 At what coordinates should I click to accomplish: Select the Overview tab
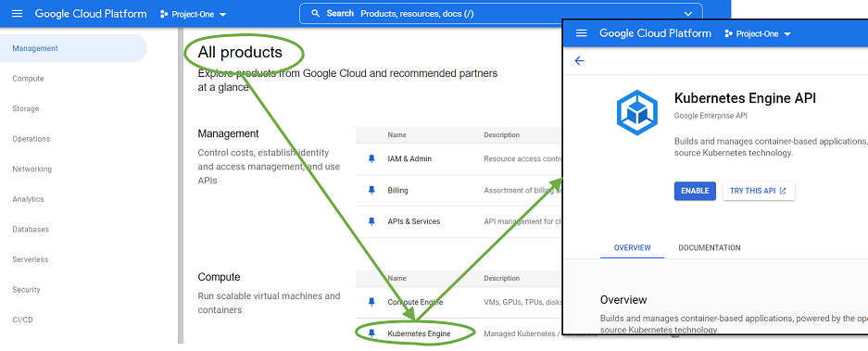[632, 247]
